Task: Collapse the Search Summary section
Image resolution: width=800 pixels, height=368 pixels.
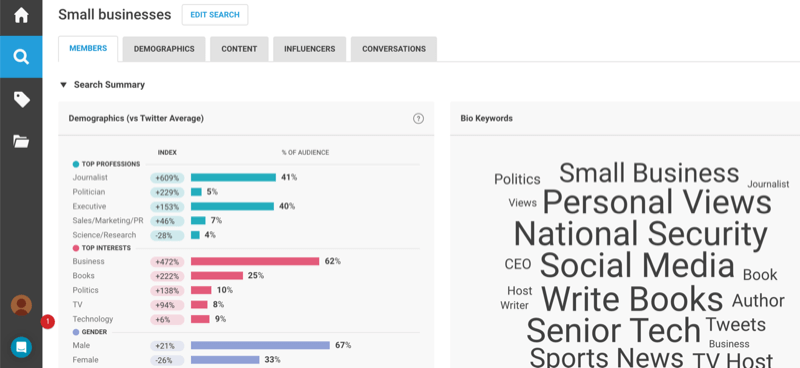Action: 63,85
